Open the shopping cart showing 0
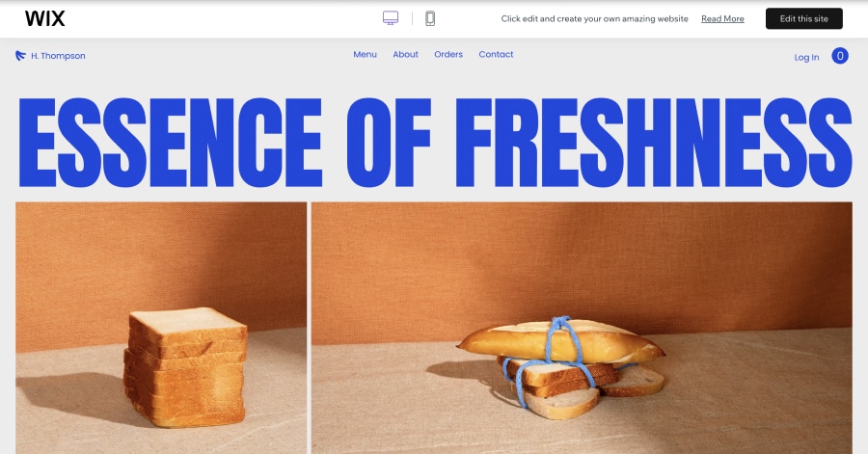Screen dimensions: 868x454 point(840,56)
